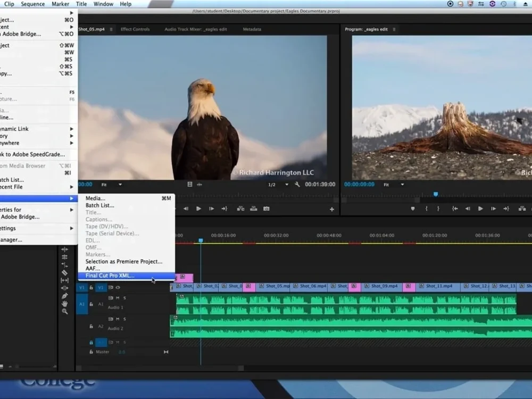Switch to Audio Track Mixer tab
The image size is (532, 399).
[196, 29]
